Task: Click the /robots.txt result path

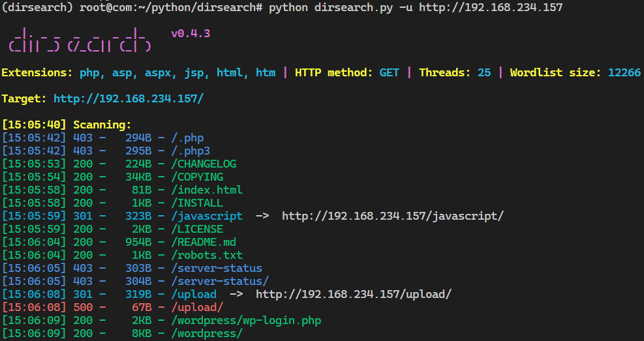Action: point(207,255)
